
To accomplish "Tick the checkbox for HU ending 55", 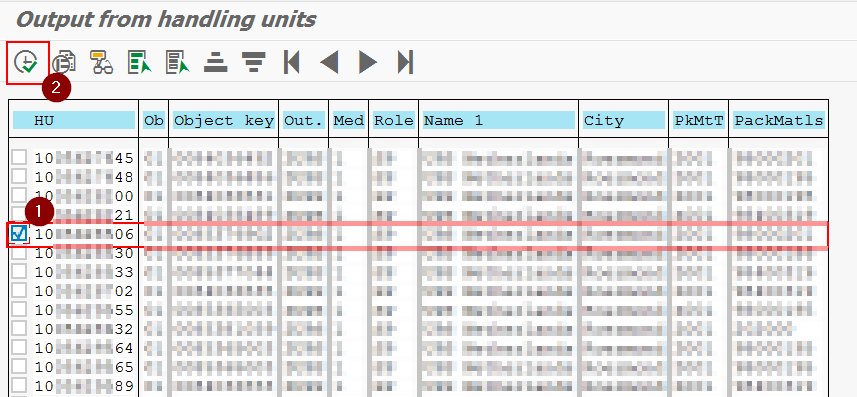I will point(19,310).
